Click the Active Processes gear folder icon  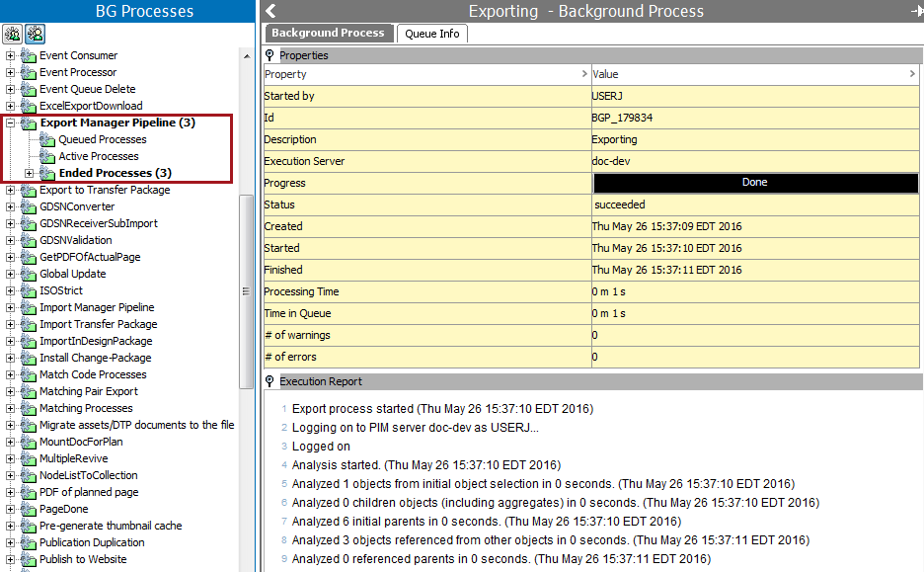pyautogui.click(x=47, y=156)
